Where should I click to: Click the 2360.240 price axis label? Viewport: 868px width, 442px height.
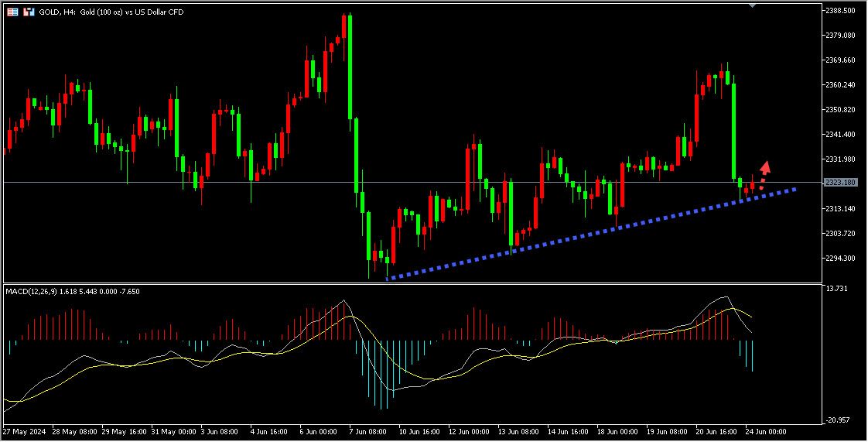coord(840,85)
